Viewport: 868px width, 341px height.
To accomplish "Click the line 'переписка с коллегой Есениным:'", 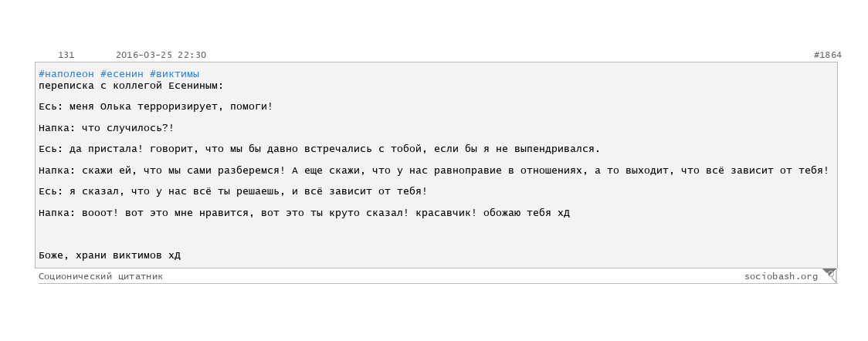I will click(131, 86).
